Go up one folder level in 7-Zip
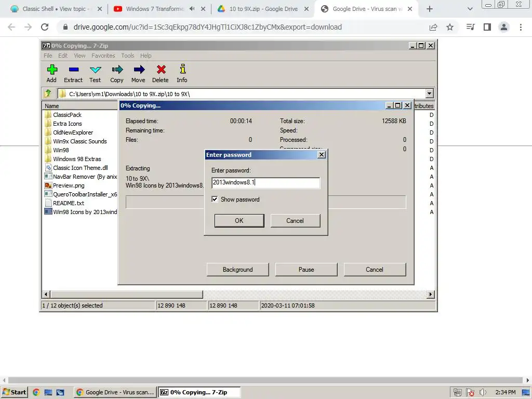Image resolution: width=532 pixels, height=399 pixels. pos(48,94)
